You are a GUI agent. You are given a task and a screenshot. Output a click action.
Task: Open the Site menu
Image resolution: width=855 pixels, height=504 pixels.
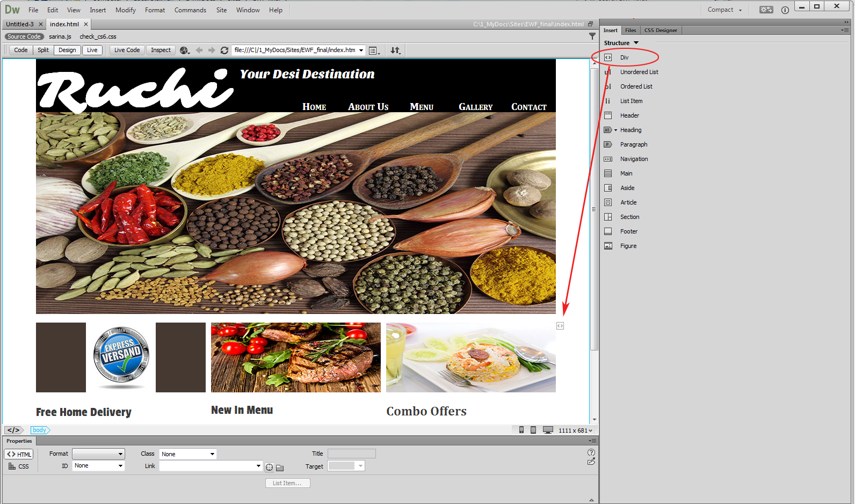(x=221, y=10)
